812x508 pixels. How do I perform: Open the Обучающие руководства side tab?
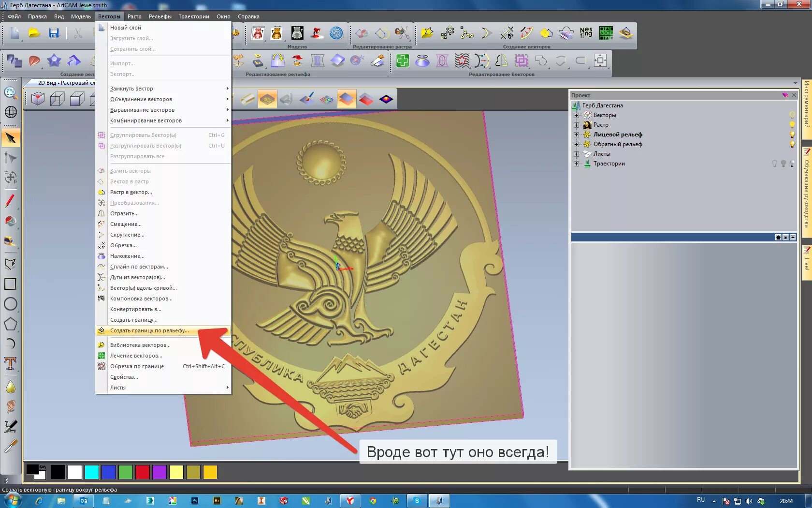tap(807, 193)
